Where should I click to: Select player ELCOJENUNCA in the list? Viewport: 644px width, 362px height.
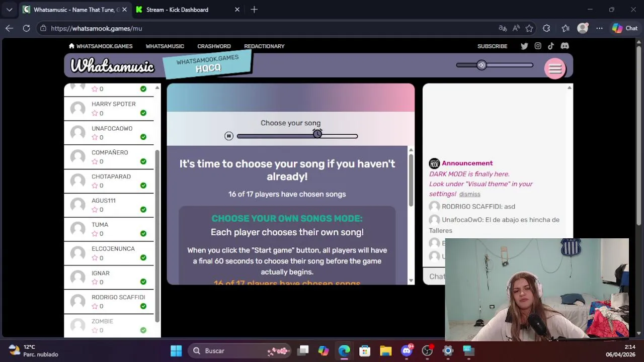[x=109, y=253]
